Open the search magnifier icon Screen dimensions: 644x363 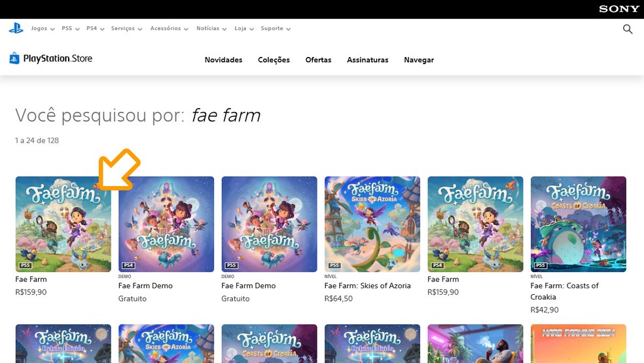627,29
